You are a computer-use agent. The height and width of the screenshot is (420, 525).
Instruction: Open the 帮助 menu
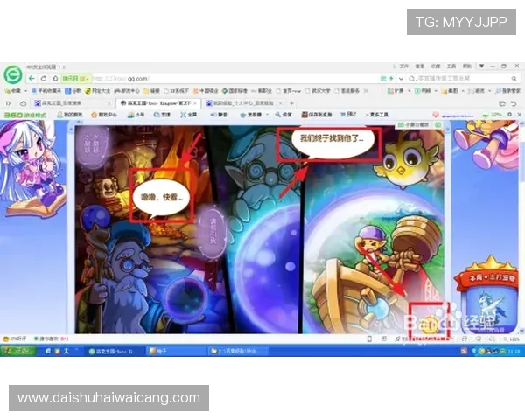[x=467, y=66]
